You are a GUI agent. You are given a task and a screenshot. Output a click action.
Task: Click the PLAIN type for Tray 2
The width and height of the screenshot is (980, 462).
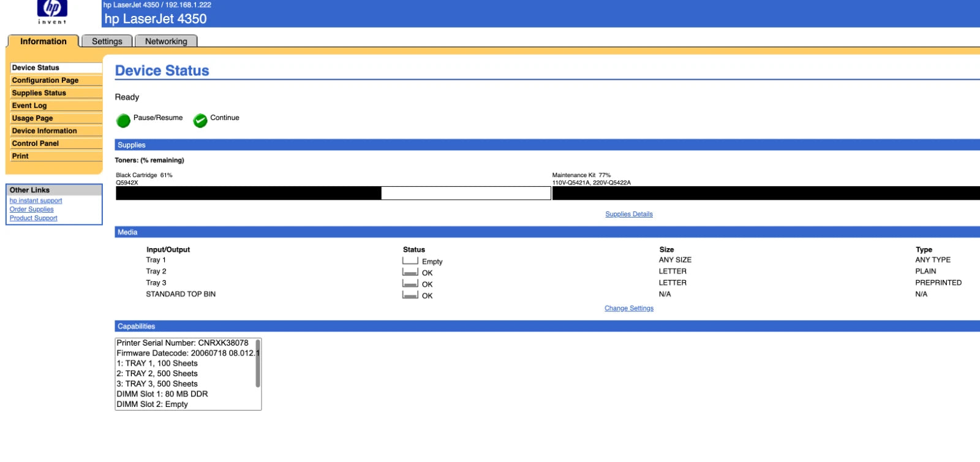(x=925, y=271)
